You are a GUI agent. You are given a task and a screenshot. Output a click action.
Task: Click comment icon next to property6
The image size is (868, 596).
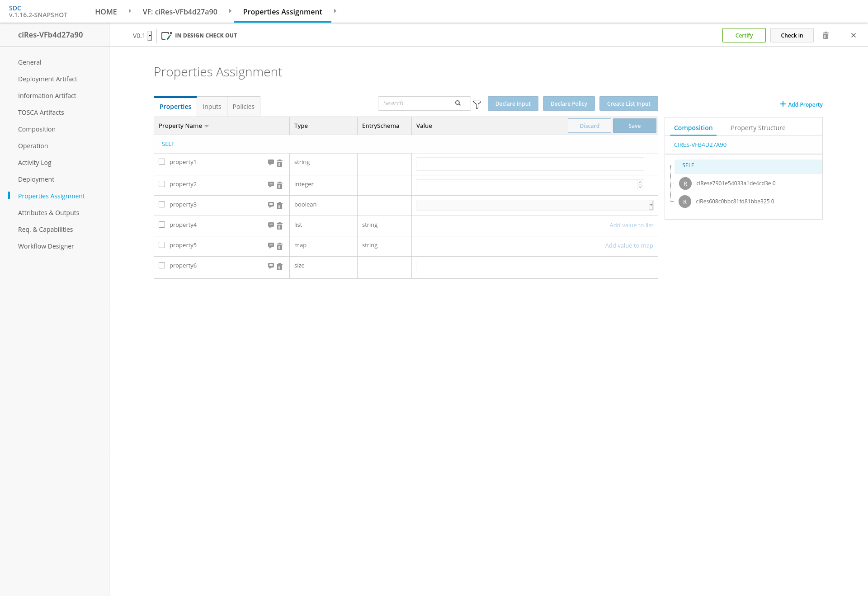point(271,266)
